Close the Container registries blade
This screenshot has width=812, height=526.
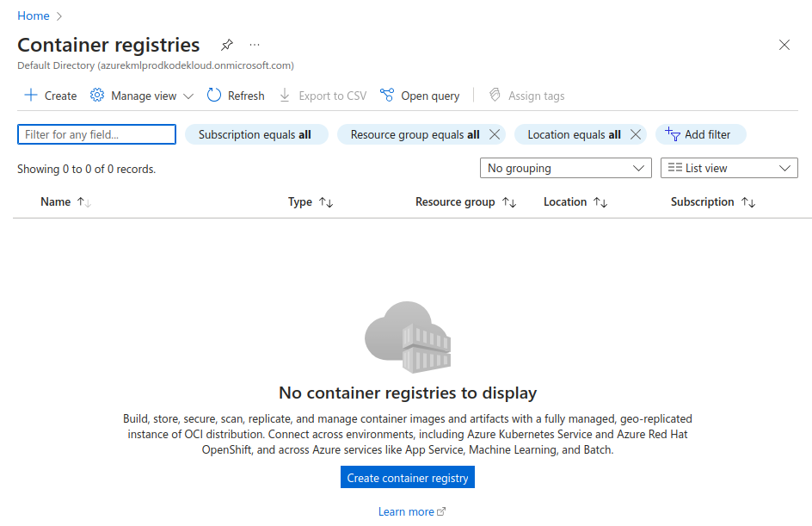pyautogui.click(x=784, y=45)
